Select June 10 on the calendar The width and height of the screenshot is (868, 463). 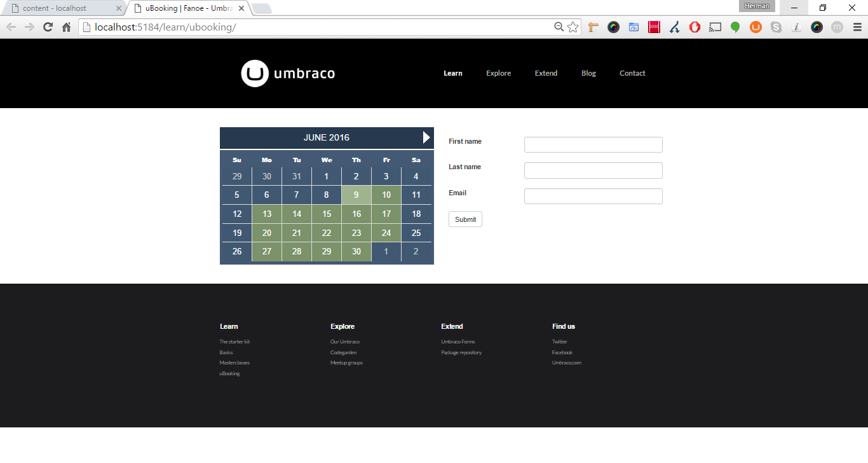(386, 195)
